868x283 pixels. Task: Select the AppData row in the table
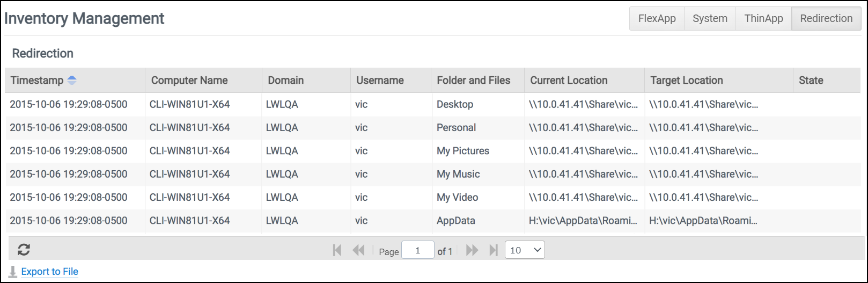(x=456, y=221)
